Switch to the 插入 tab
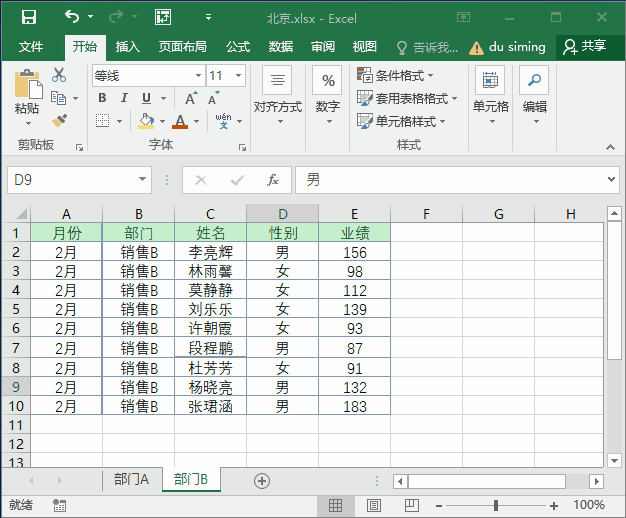 127,47
